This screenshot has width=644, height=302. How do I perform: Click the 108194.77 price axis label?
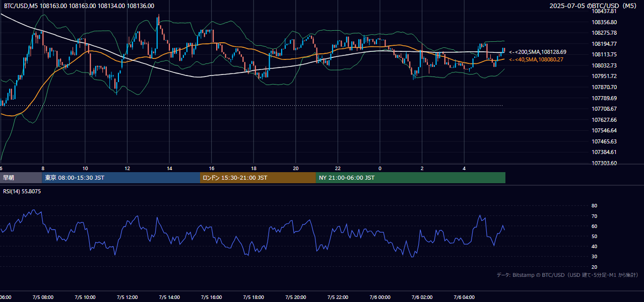604,44
